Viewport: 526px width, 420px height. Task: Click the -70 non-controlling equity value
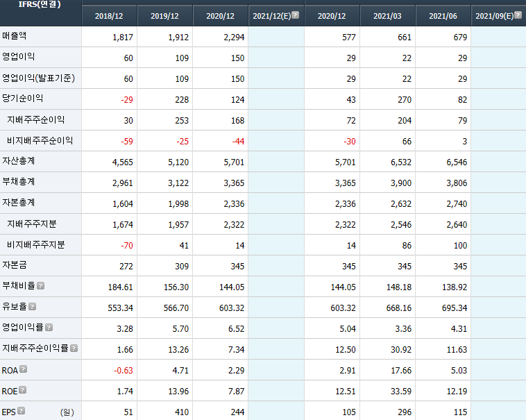click(x=127, y=246)
